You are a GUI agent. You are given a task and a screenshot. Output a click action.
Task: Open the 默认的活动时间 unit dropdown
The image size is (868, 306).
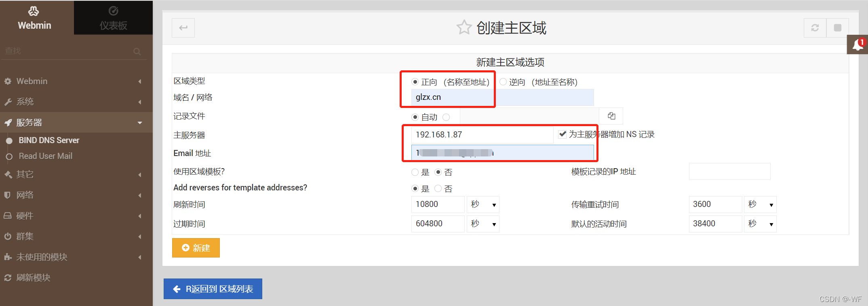coord(760,224)
